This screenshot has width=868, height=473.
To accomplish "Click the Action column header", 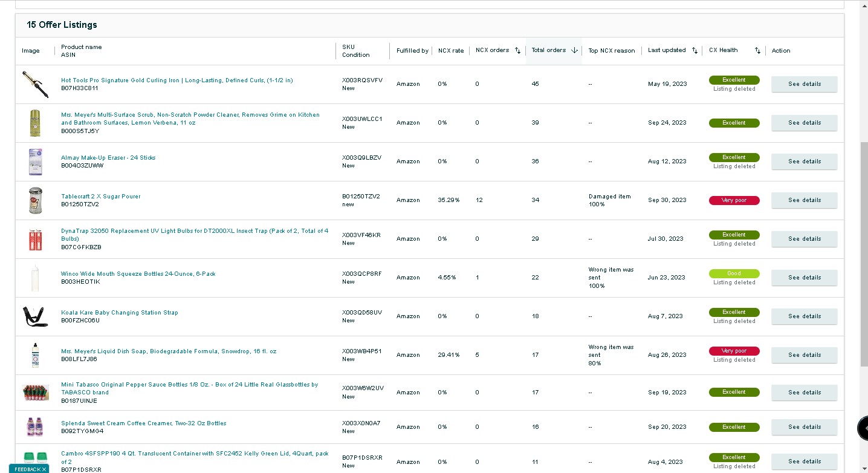I will click(x=781, y=51).
